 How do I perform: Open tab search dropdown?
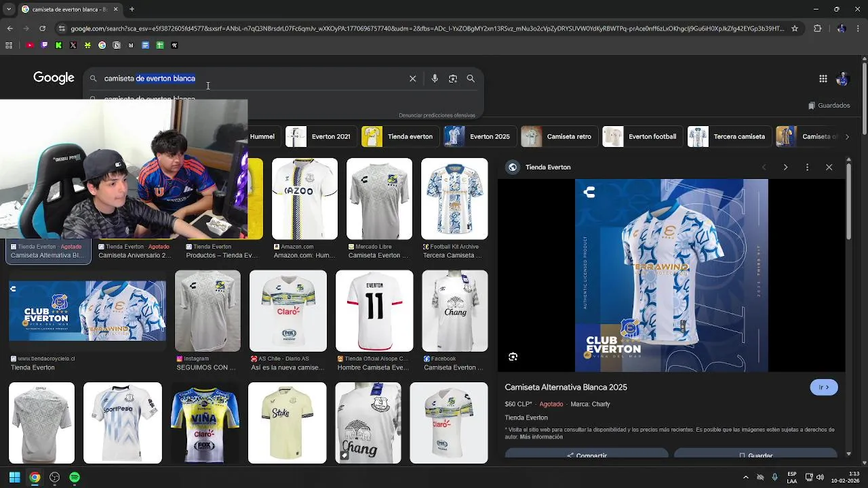point(9,9)
